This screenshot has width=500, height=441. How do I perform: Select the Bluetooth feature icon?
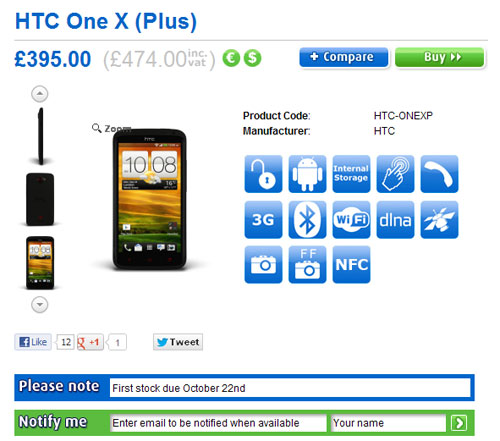(307, 220)
